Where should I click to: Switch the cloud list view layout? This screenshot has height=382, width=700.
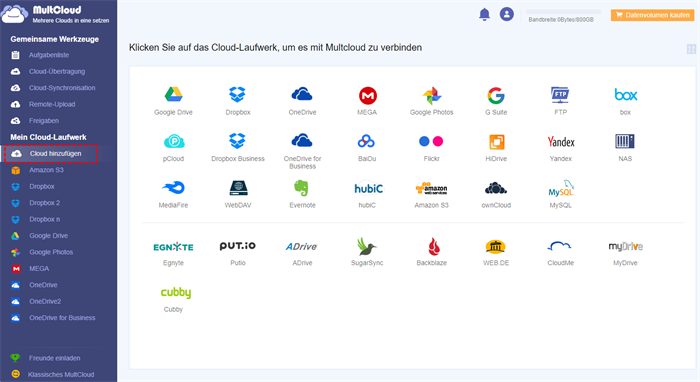[691, 49]
